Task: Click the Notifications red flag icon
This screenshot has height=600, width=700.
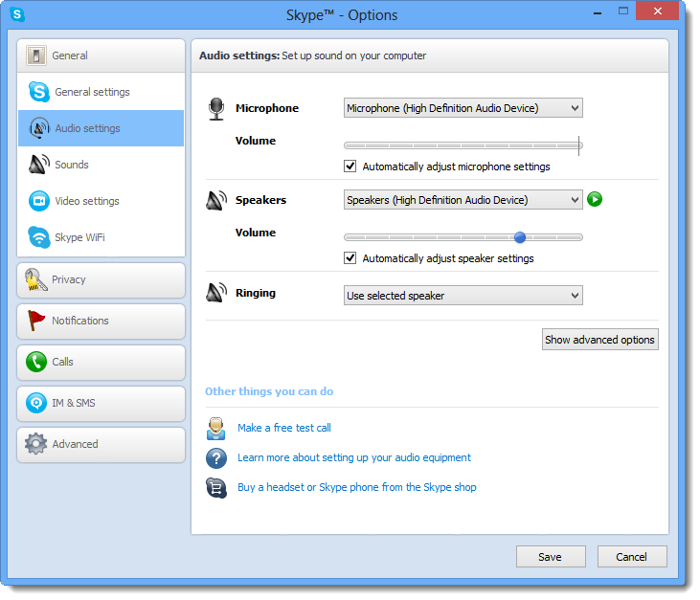Action: tap(35, 321)
